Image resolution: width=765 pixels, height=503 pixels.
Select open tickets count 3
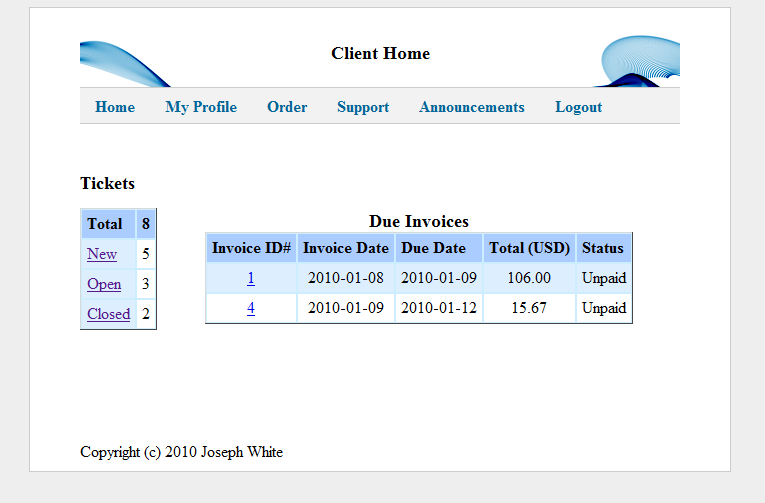pyautogui.click(x=146, y=284)
